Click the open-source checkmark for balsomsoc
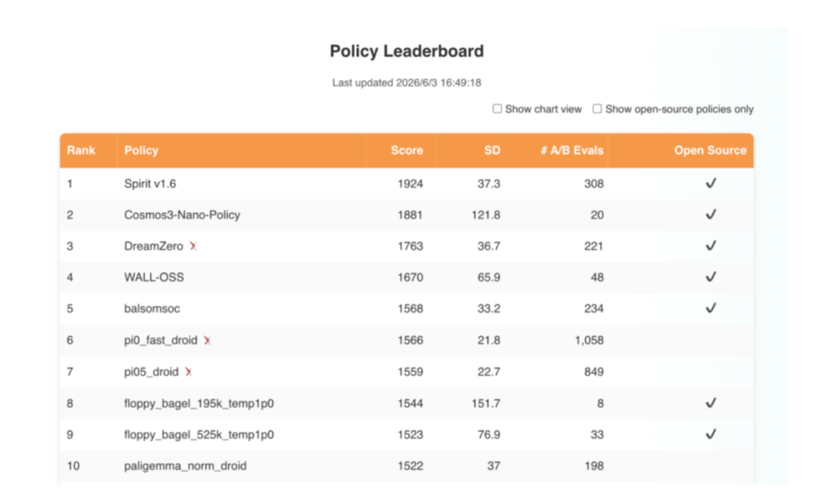Viewport: 827px width, 504px height. coord(711,308)
